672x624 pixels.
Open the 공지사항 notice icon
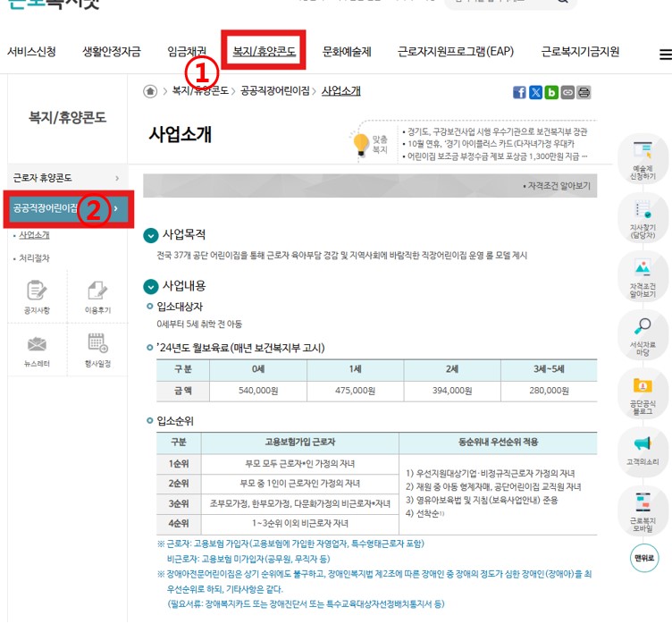point(37,297)
